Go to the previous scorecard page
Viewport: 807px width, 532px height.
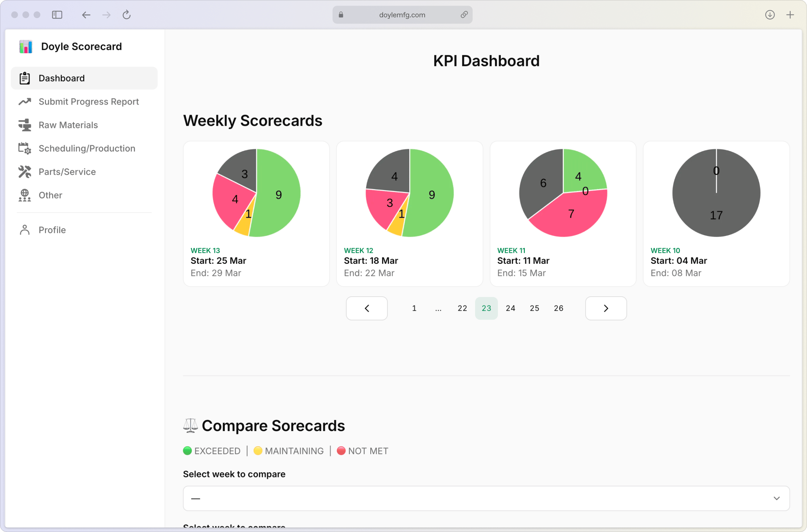coord(367,308)
